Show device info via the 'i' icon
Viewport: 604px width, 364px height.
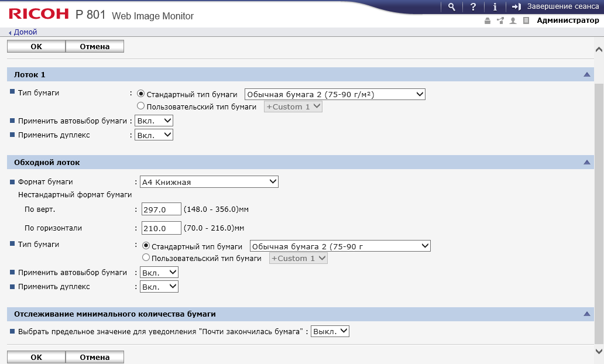tap(495, 7)
